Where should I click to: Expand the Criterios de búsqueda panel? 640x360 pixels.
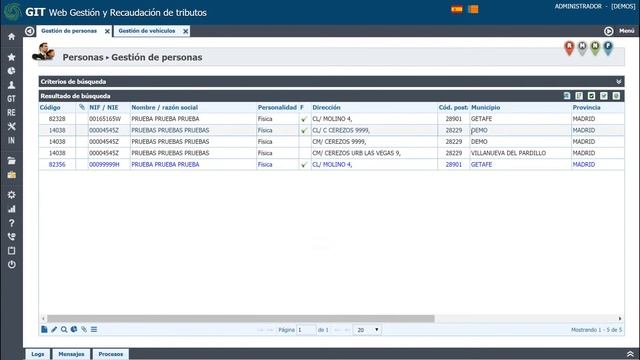[x=619, y=82]
